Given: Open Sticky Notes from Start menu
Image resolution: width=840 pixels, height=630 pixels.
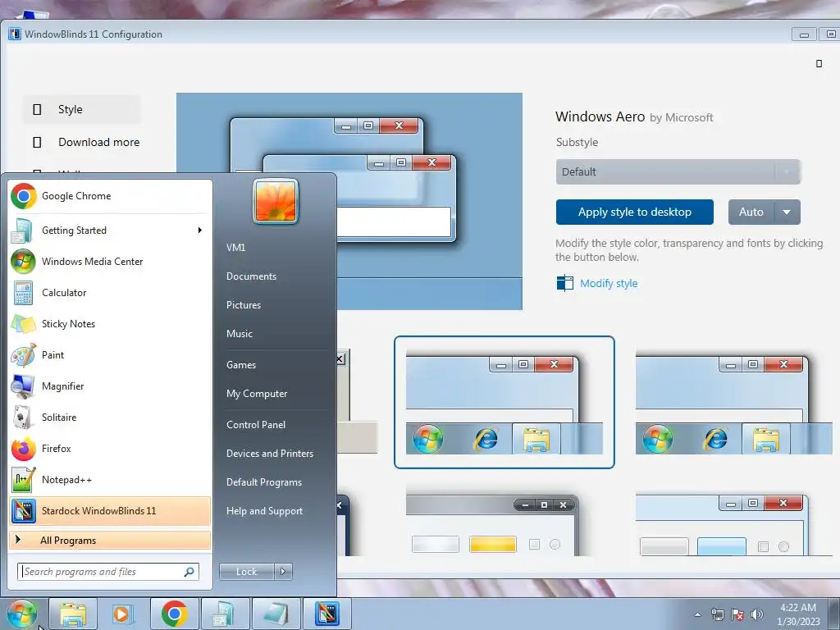Looking at the screenshot, I should coord(110,323).
